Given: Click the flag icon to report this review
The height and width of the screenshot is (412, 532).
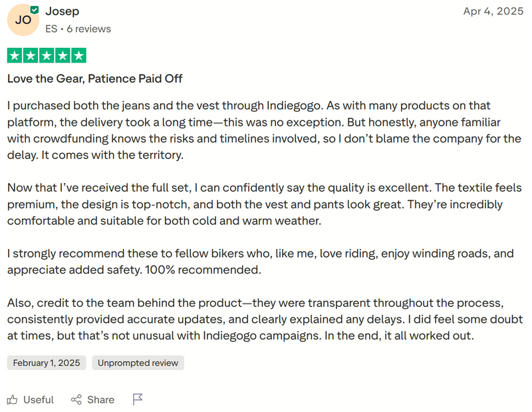Looking at the screenshot, I should point(138,399).
